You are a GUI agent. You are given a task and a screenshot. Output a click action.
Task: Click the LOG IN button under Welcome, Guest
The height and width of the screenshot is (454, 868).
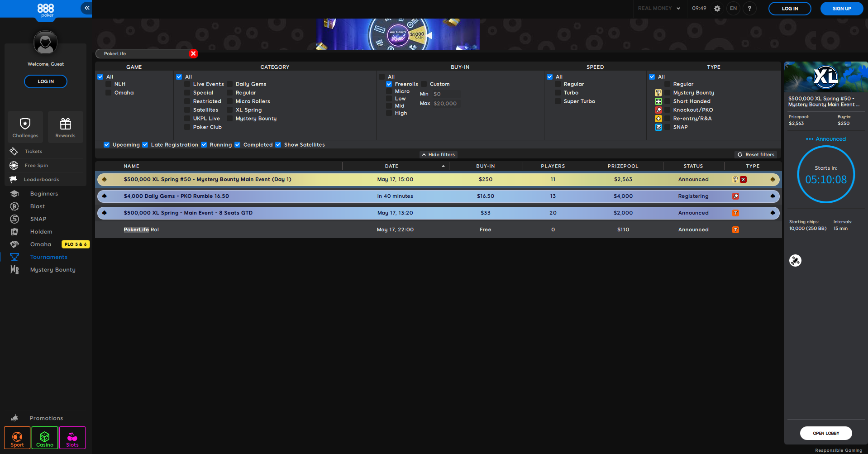click(x=46, y=81)
